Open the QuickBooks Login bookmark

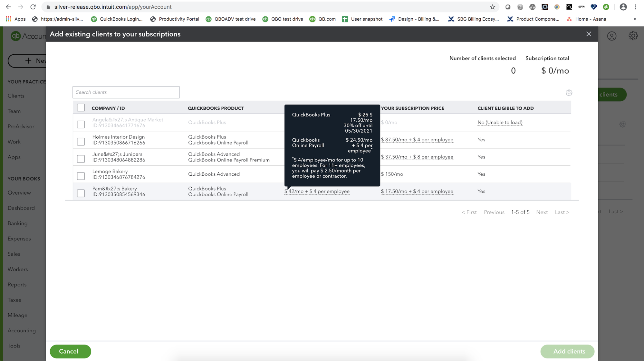pyautogui.click(x=117, y=19)
